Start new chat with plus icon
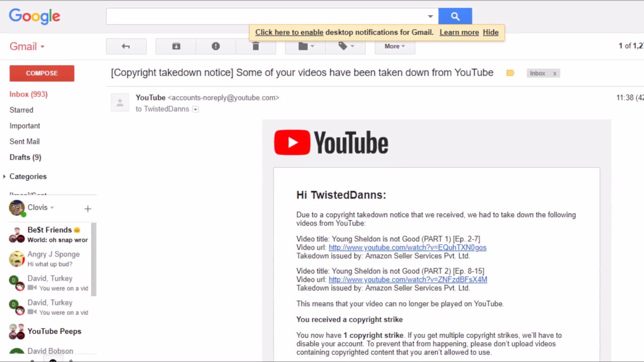This screenshot has width=644, height=362. [88, 208]
